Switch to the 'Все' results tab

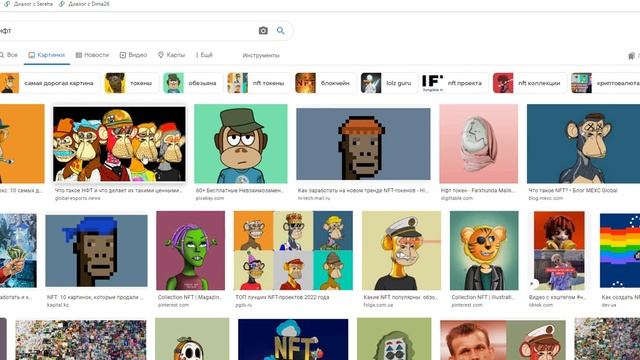pyautogui.click(x=9, y=55)
